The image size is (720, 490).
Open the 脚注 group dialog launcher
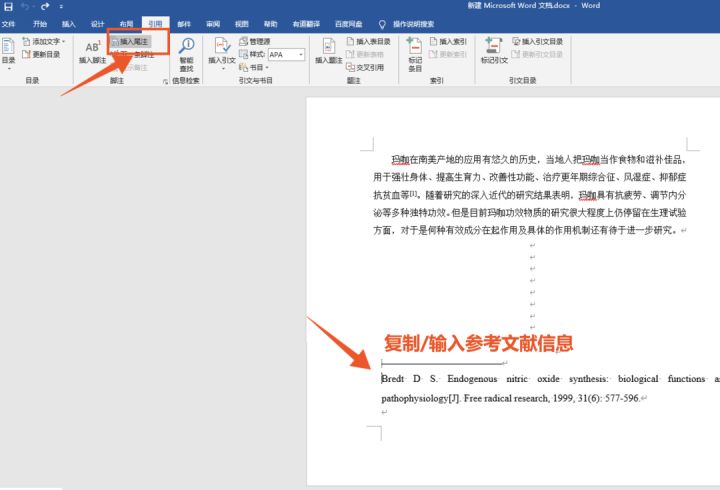[x=165, y=80]
